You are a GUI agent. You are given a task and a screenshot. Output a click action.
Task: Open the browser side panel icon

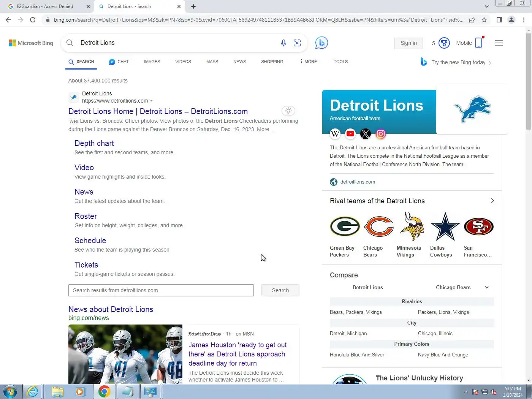(x=499, y=20)
